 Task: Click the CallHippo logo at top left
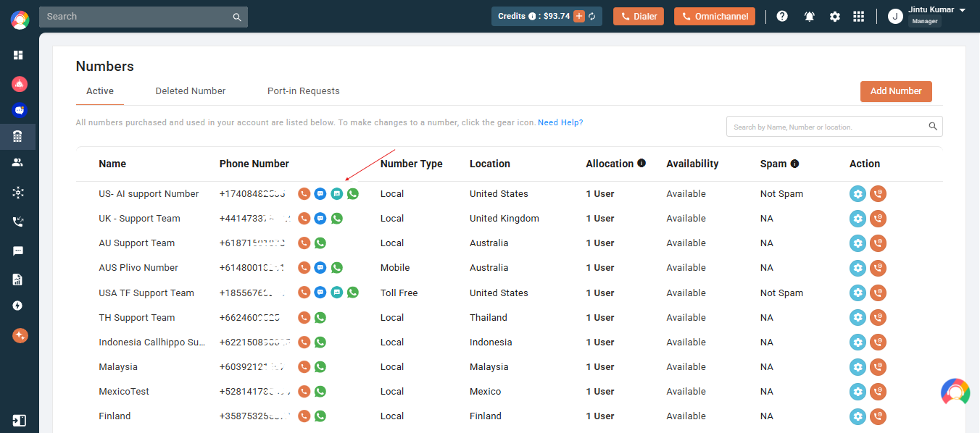(20, 20)
